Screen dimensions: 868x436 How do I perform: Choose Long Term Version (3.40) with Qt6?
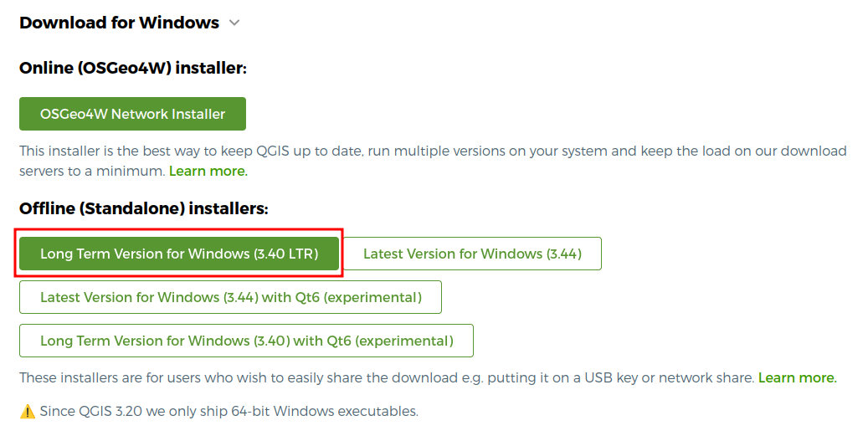point(246,341)
